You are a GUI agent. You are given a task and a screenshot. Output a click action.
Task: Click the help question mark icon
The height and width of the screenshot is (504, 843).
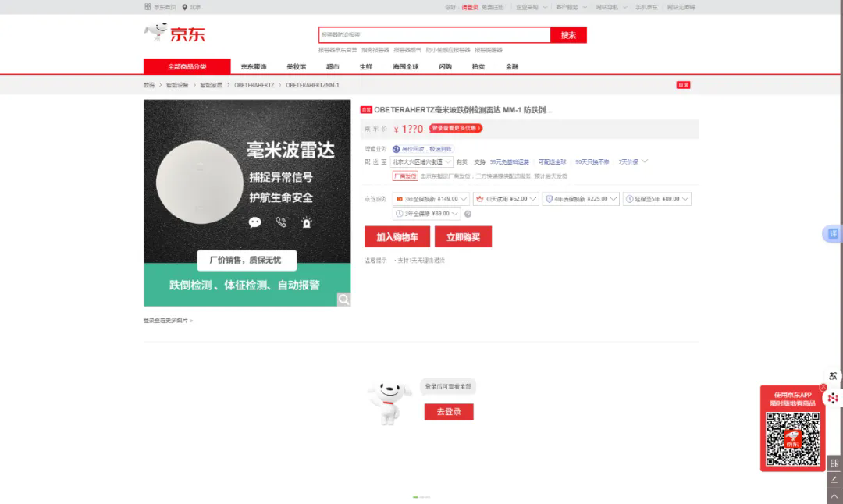pyautogui.click(x=468, y=214)
